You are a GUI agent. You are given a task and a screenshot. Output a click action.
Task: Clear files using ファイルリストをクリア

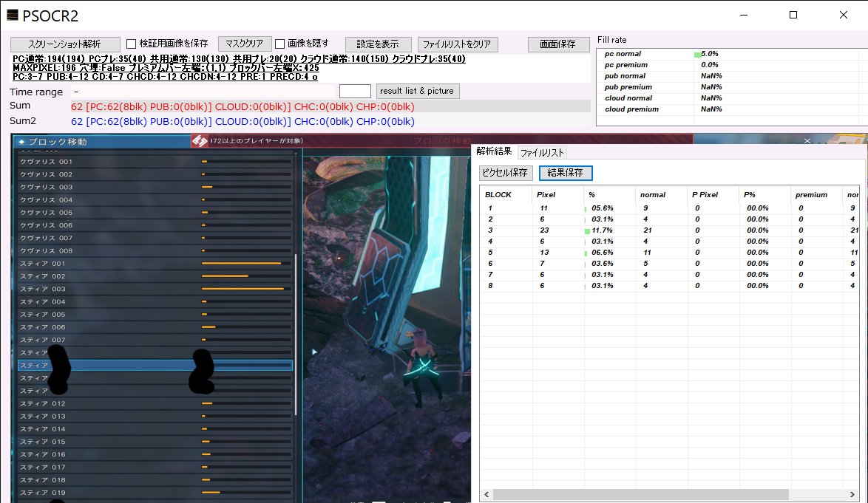click(458, 44)
